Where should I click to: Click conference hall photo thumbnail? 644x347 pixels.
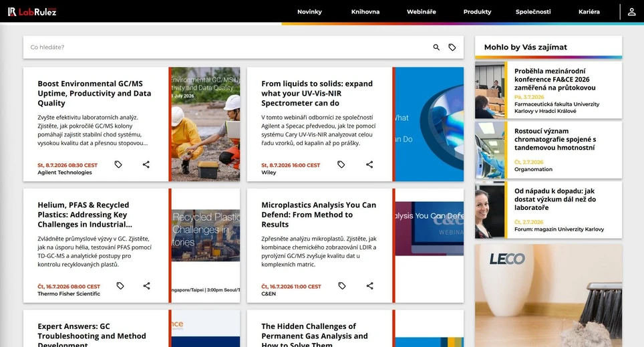tap(490, 90)
